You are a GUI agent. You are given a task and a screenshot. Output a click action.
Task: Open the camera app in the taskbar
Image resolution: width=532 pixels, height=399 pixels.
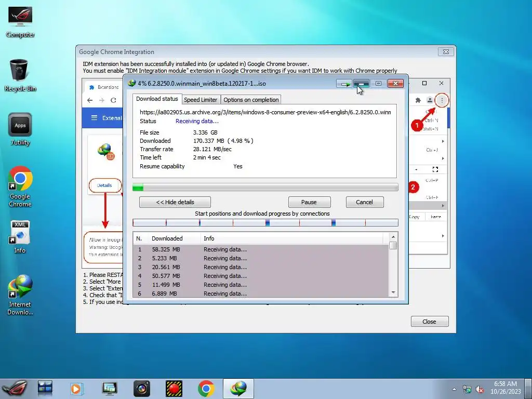click(142, 389)
